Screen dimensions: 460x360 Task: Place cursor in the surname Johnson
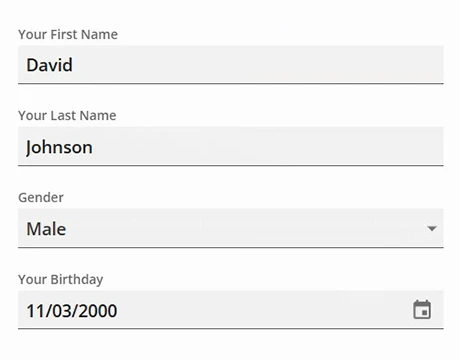point(59,147)
